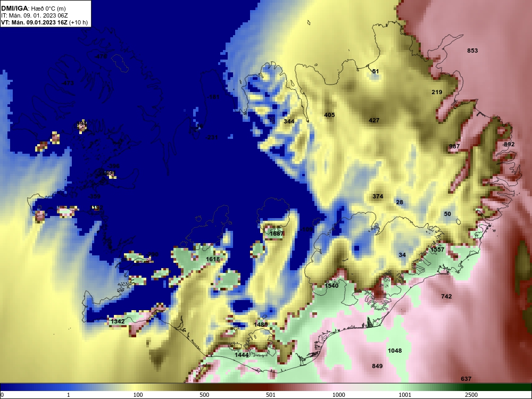Viewport: 532px width, 399px height.
Task: Click the legend label 2500
Action: [x=471, y=395]
